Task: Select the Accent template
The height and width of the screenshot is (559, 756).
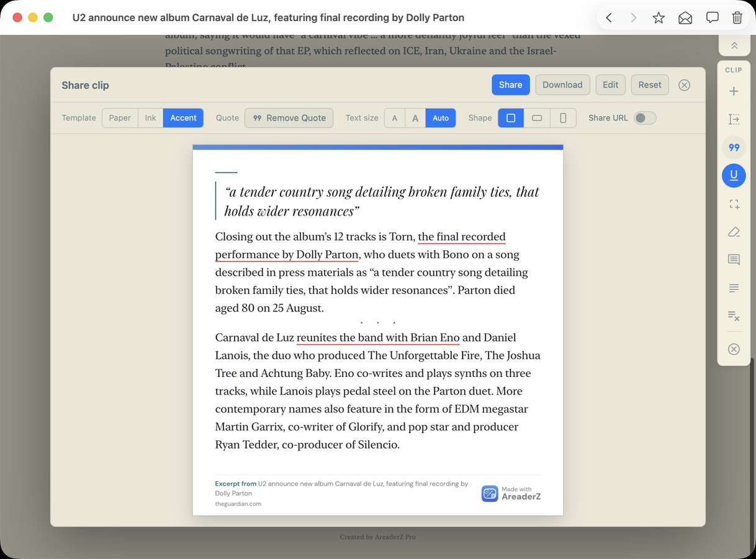Action: (x=183, y=118)
